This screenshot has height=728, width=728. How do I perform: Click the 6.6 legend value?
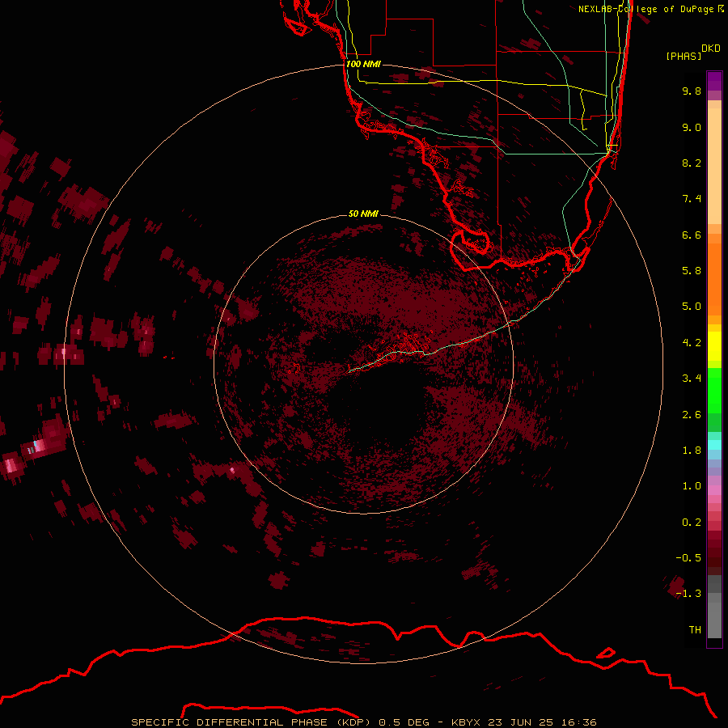pyautogui.click(x=692, y=235)
